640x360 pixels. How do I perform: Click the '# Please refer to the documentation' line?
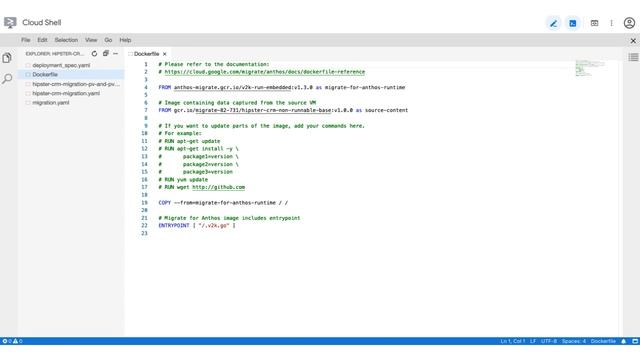click(213, 64)
